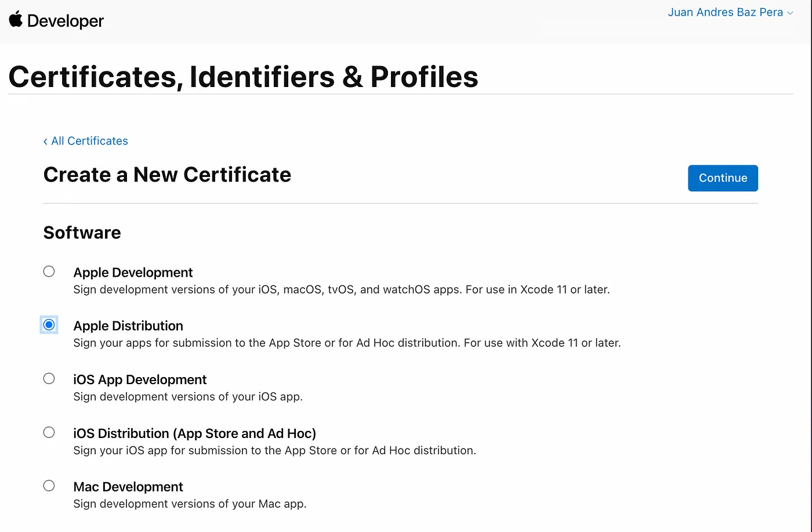Select the Apple Distribution radio button

pyautogui.click(x=49, y=325)
